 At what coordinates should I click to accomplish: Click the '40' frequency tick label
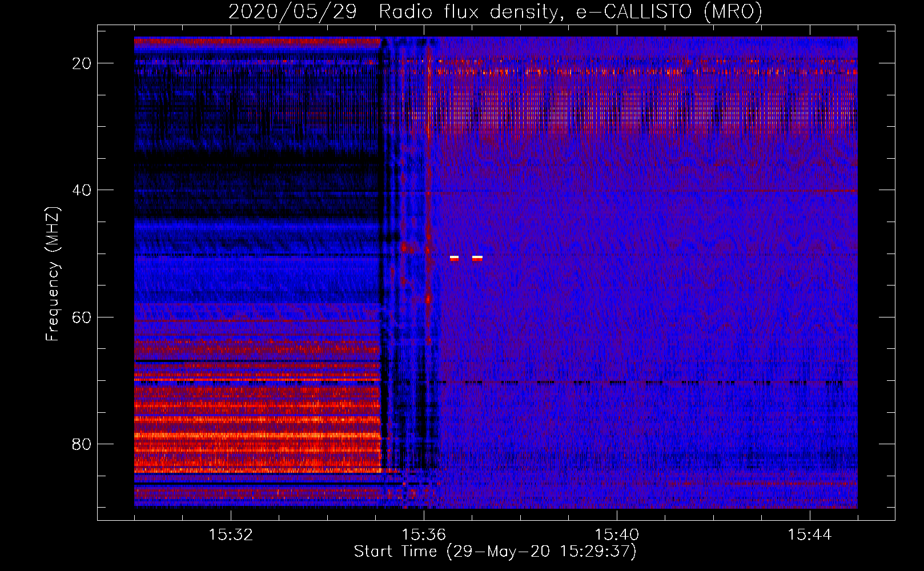(x=82, y=190)
